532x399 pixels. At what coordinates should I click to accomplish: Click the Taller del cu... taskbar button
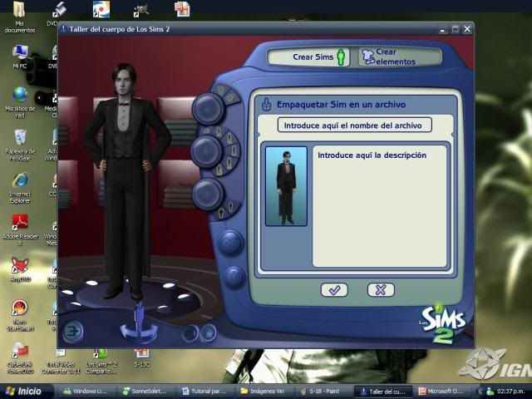click(x=382, y=392)
